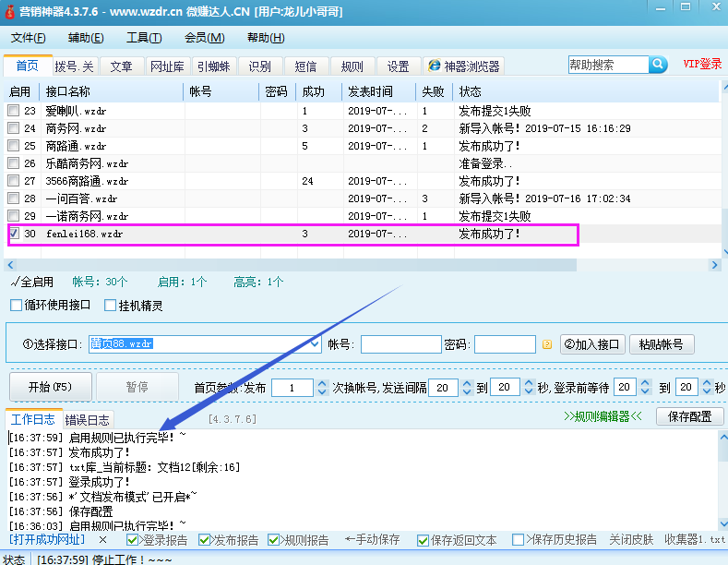Toggle 登录报告 checkbox

pos(132,540)
